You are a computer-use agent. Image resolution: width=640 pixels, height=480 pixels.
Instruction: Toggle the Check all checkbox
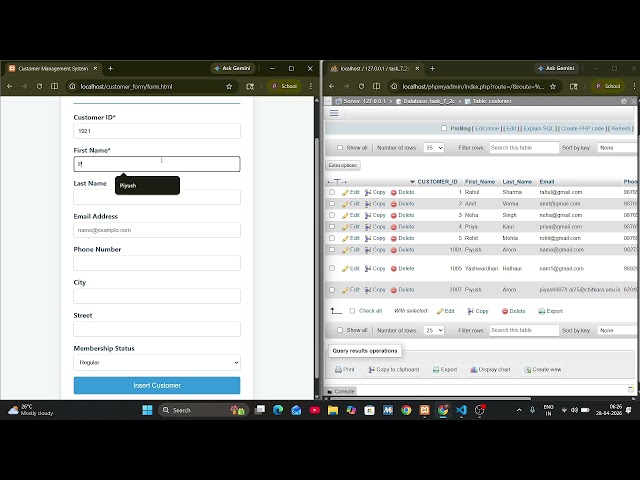352,311
